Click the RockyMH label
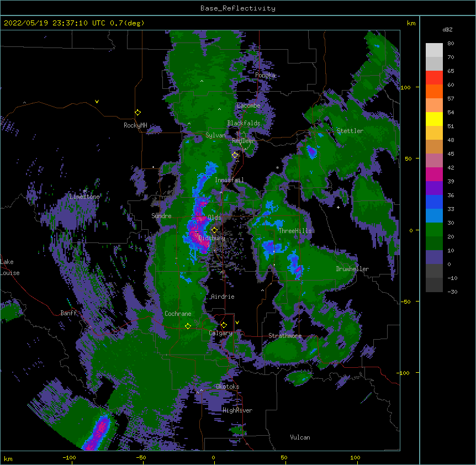This screenshot has height=465, width=476. [135, 125]
